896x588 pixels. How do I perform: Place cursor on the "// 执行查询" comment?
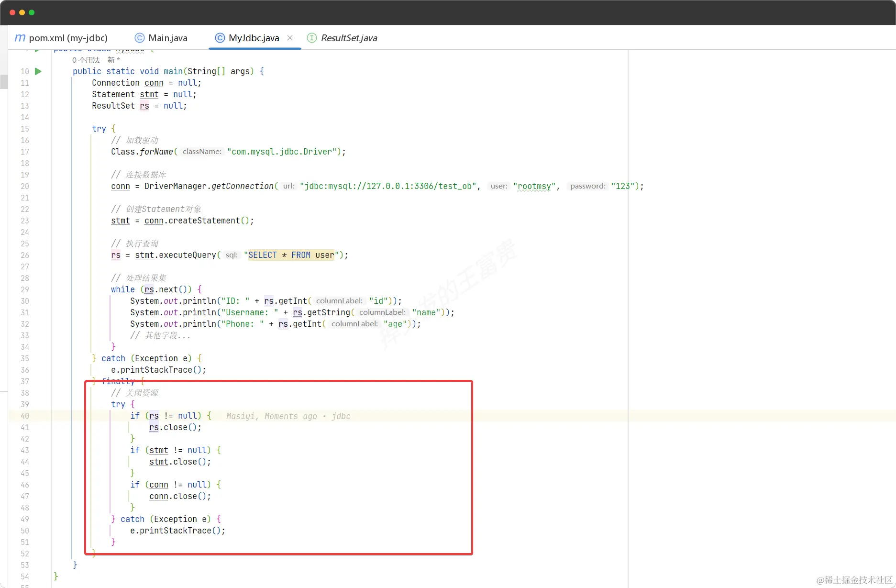pos(134,244)
